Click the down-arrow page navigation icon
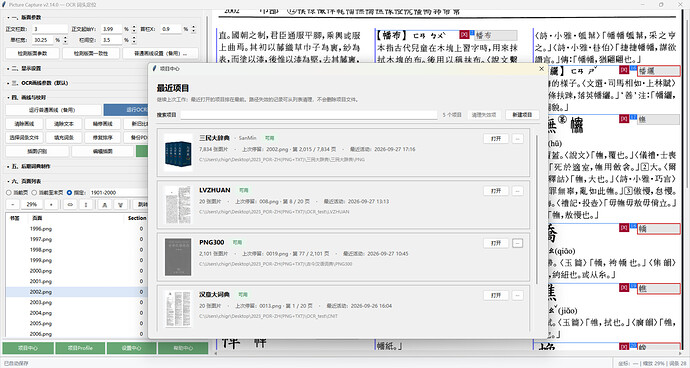 (x=121, y=205)
